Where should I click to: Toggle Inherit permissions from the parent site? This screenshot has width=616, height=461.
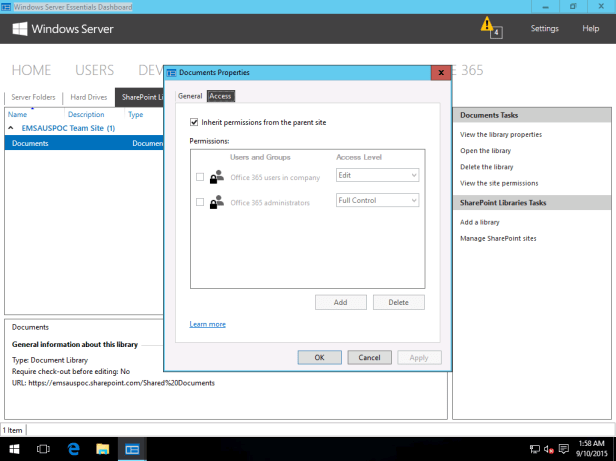point(193,122)
